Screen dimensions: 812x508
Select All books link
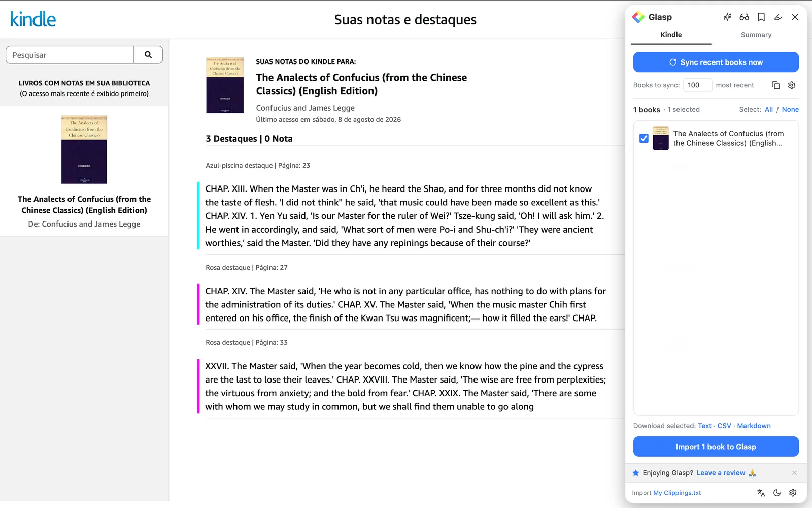pos(769,109)
